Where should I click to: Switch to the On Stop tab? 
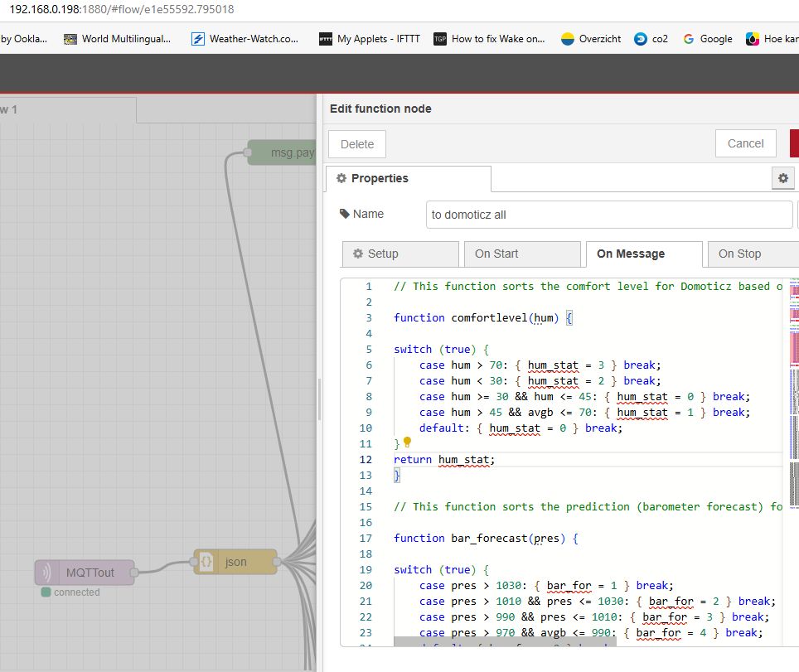tap(753, 254)
